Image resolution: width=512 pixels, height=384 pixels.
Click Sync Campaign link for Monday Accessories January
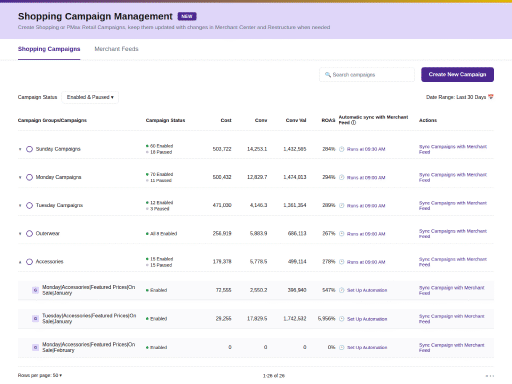point(452,290)
